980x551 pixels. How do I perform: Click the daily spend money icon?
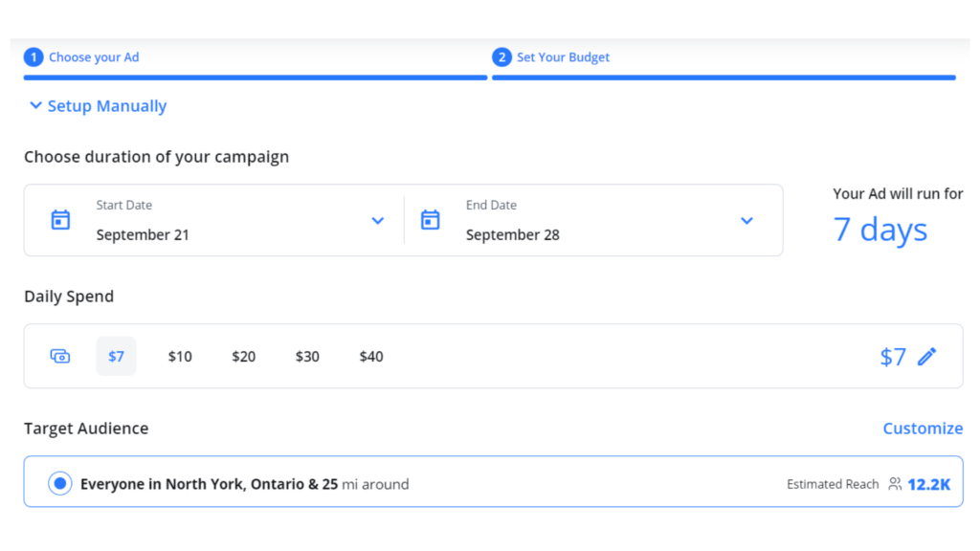click(60, 356)
